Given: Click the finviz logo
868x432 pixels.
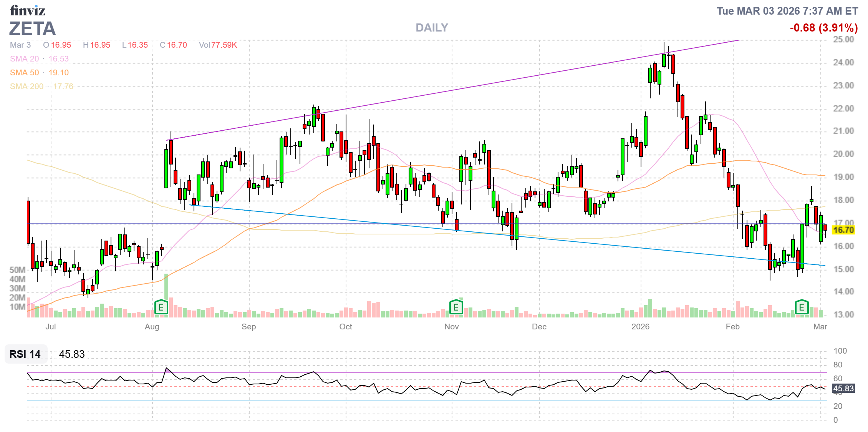Looking at the screenshot, I should (28, 10).
